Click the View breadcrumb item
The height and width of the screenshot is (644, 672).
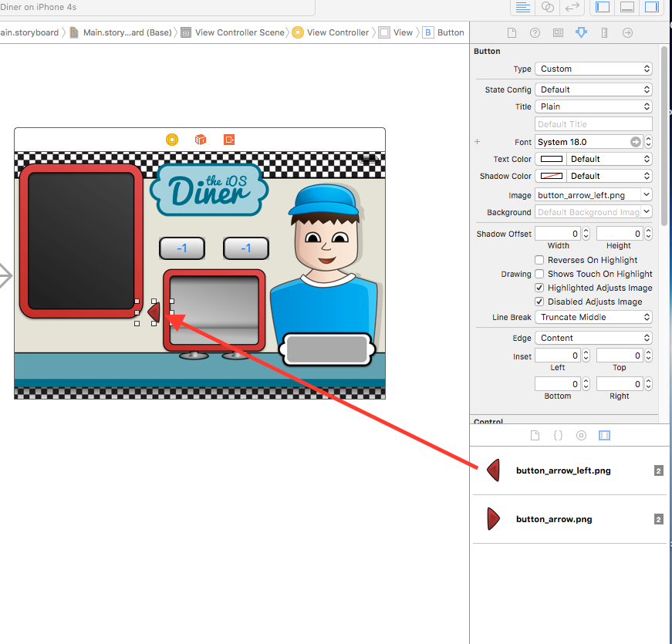(396, 32)
